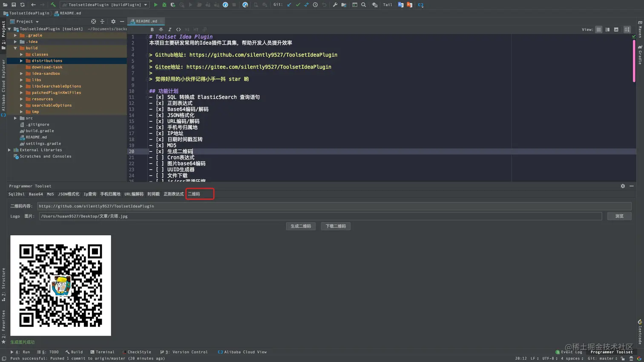Image resolution: width=644 pixels, height=362 pixels.
Task: Open the Base64 tab
Action: pyautogui.click(x=36, y=194)
